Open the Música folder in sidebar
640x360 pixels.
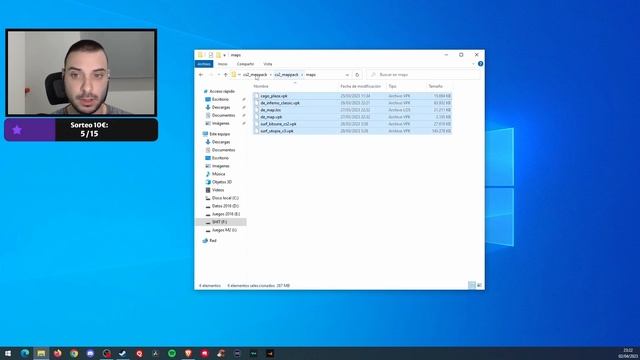pyautogui.click(x=218, y=174)
